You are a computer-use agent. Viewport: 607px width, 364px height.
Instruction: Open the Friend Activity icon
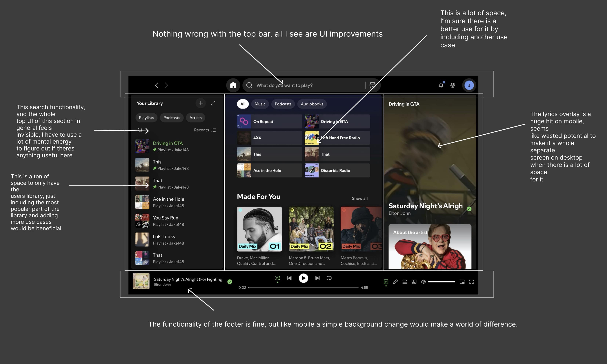tap(453, 85)
